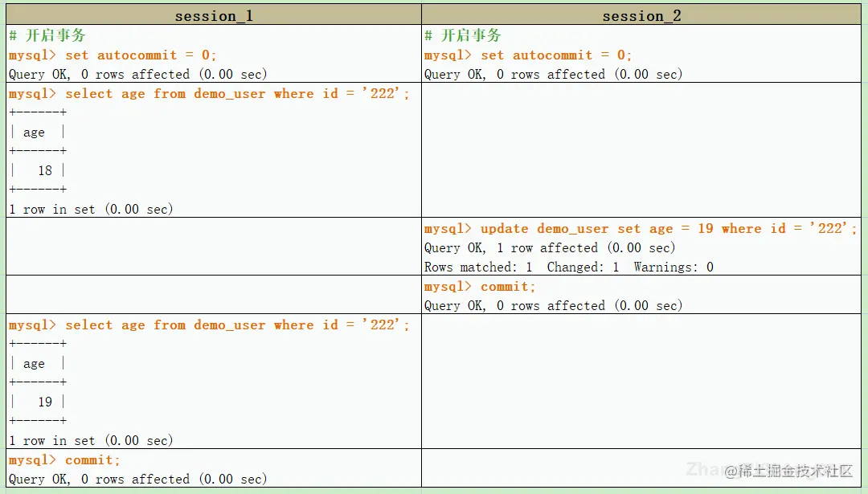Click the session_2 column header

click(x=641, y=14)
